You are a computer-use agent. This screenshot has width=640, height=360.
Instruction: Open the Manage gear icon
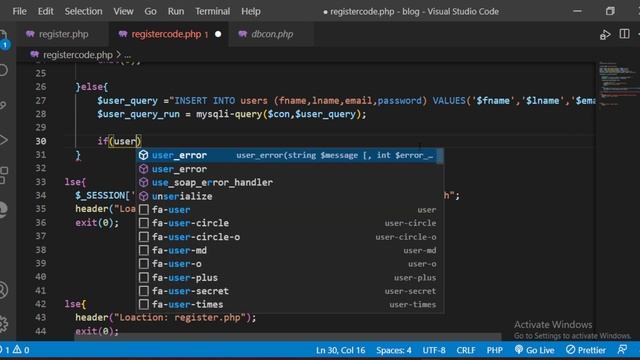(3, 324)
